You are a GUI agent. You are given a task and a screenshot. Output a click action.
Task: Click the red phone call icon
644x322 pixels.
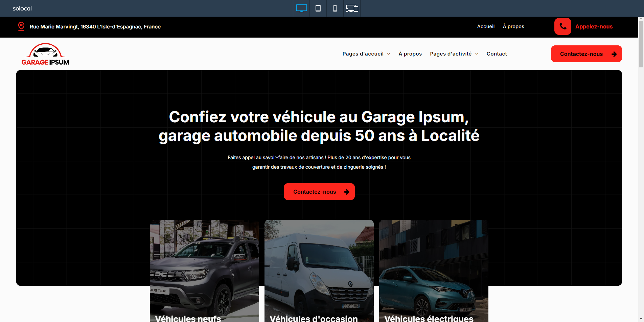[562, 26]
